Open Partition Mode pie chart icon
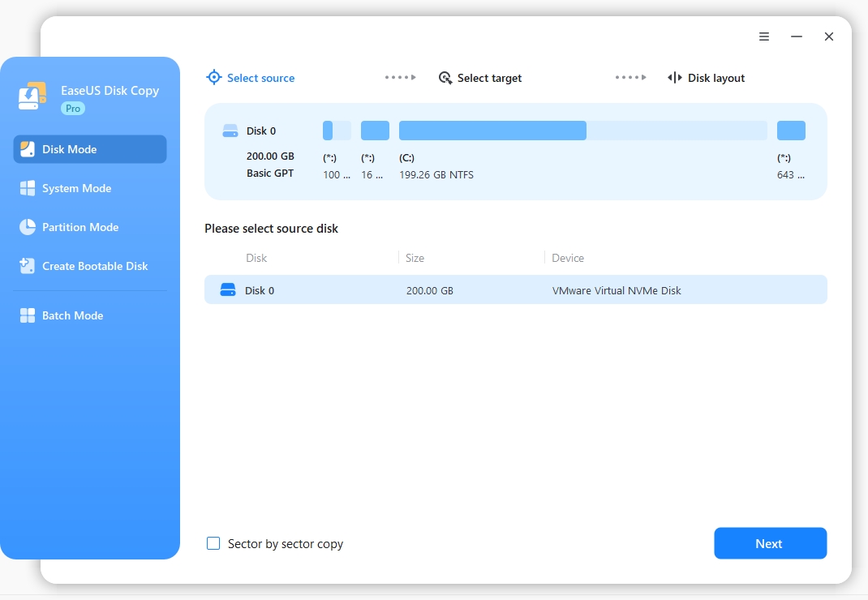Screen dimensions: 868x600 (x=28, y=227)
